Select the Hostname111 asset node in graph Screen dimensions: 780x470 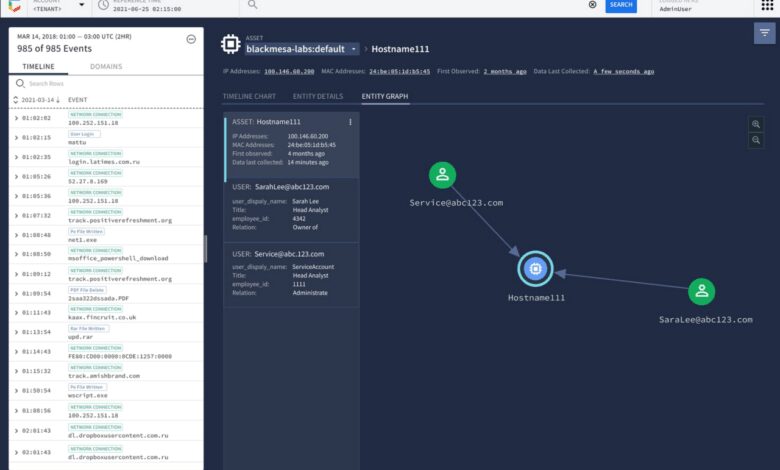coord(535,269)
